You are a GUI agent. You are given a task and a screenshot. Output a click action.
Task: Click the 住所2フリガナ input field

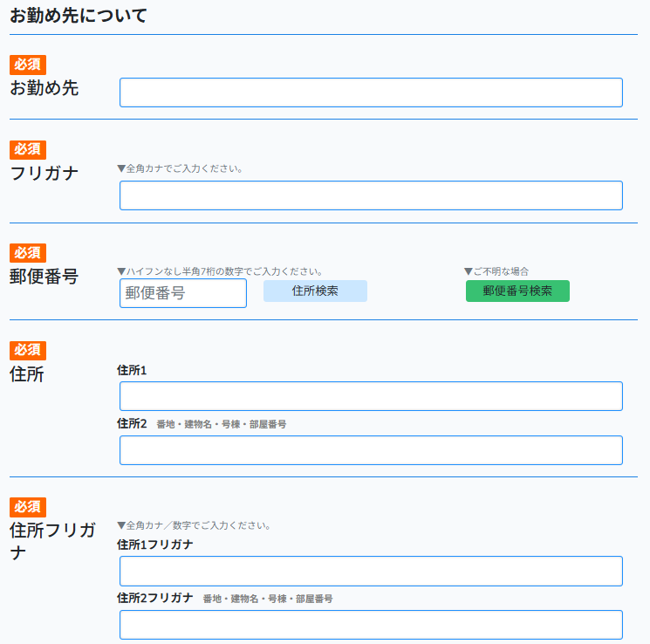point(371,625)
